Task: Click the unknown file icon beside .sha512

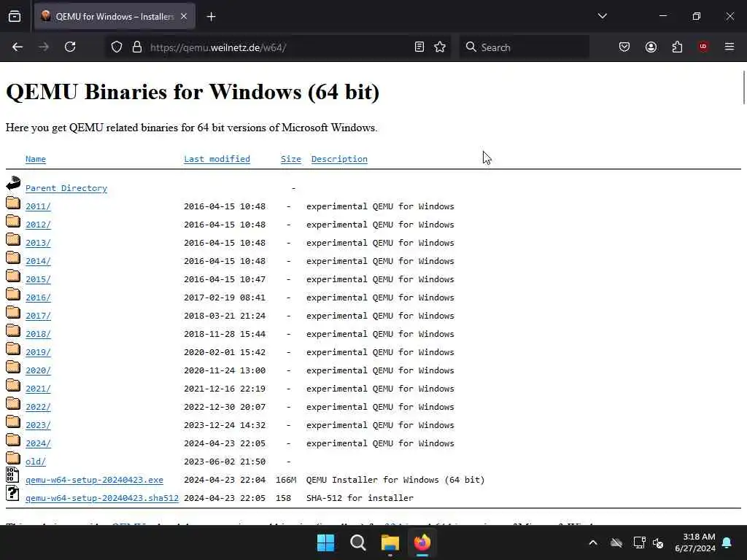Action: tap(13, 493)
